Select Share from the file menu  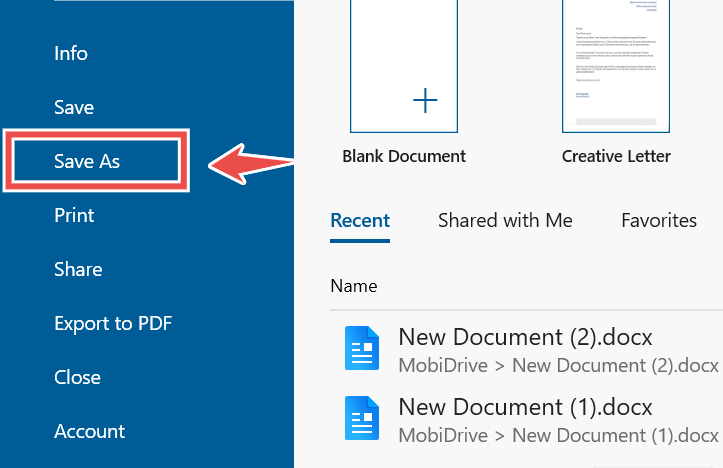click(x=78, y=269)
